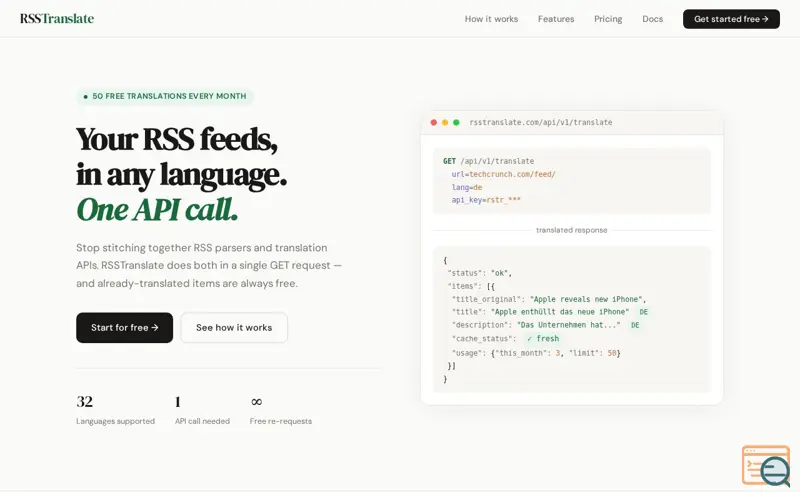Click the 1 API call needed stat
Viewport: 800px width, 500px height.
pos(202,410)
